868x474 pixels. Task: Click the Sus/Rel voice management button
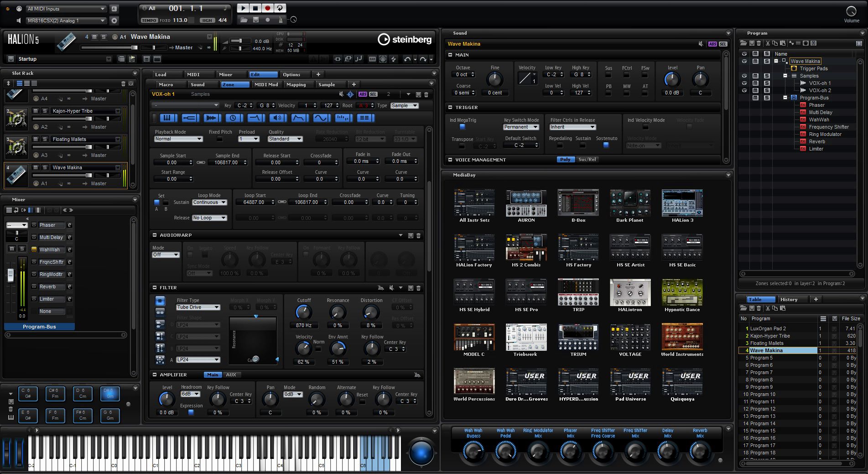pyautogui.click(x=587, y=160)
